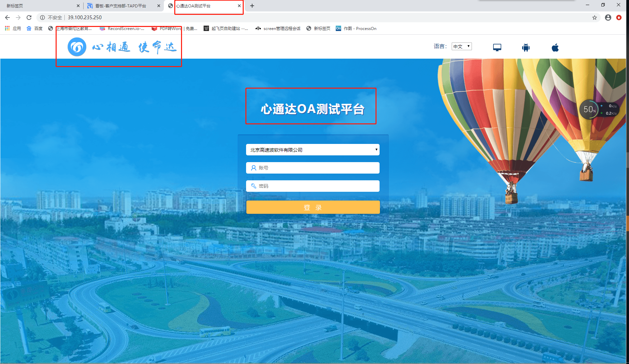Click the orange 登录 login button

pyautogui.click(x=313, y=207)
